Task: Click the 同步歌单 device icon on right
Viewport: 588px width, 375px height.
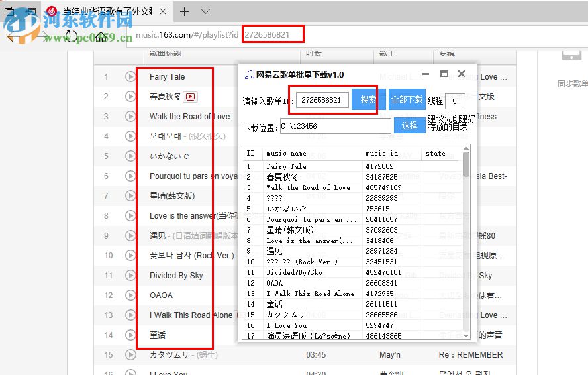Action: coord(571,56)
